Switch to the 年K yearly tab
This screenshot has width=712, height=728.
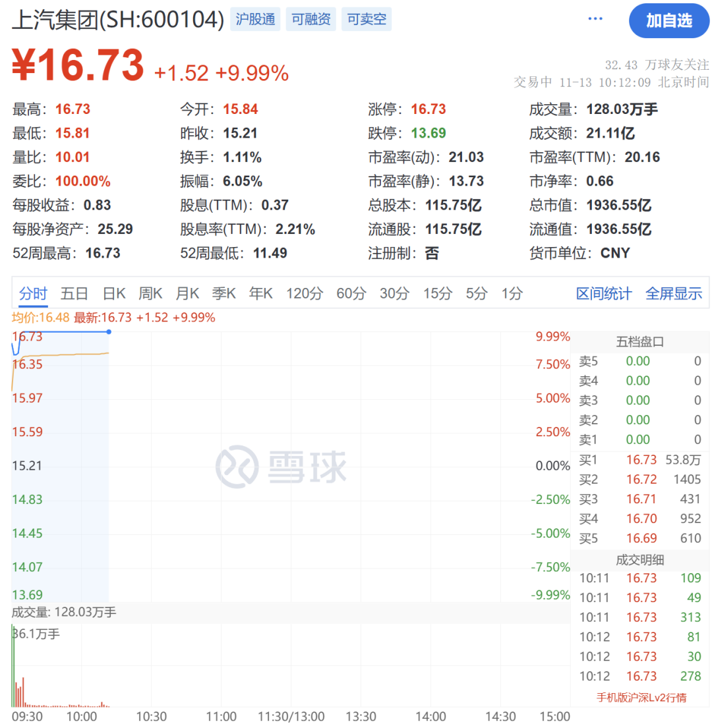click(x=260, y=294)
